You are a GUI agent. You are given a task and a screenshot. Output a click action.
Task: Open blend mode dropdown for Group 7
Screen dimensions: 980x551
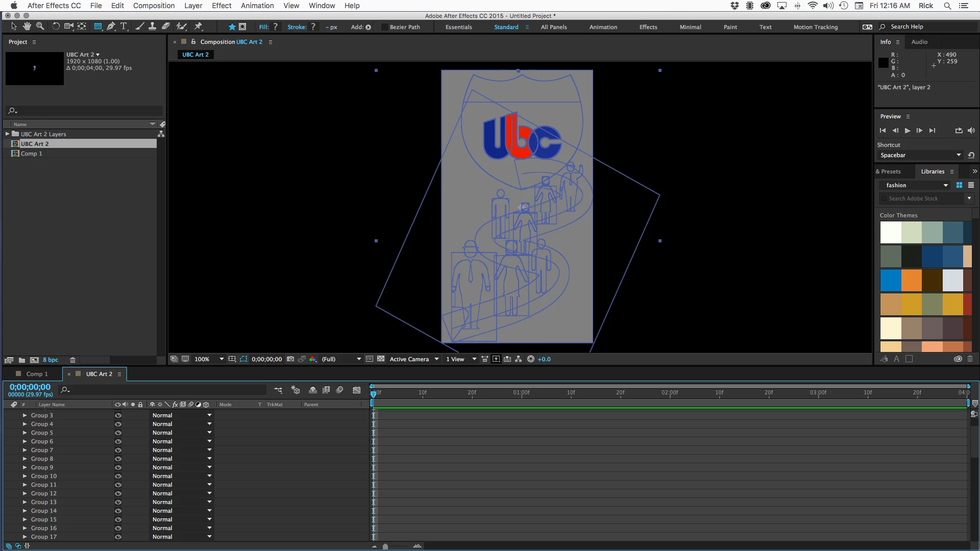[x=209, y=450]
